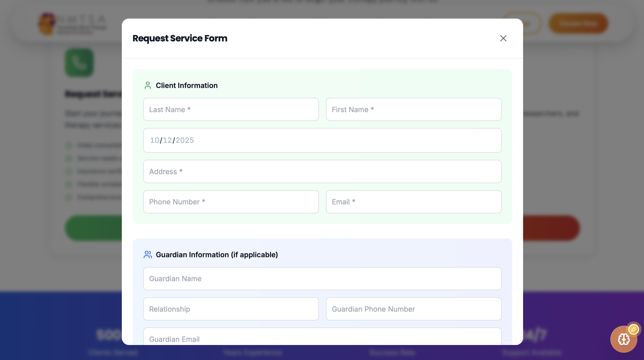Click the Client Information person icon
The image size is (644, 360).
coord(148,85)
